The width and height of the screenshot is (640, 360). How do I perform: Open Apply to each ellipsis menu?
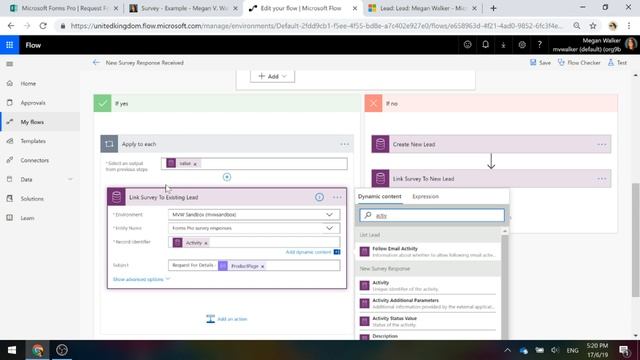pyautogui.click(x=344, y=144)
